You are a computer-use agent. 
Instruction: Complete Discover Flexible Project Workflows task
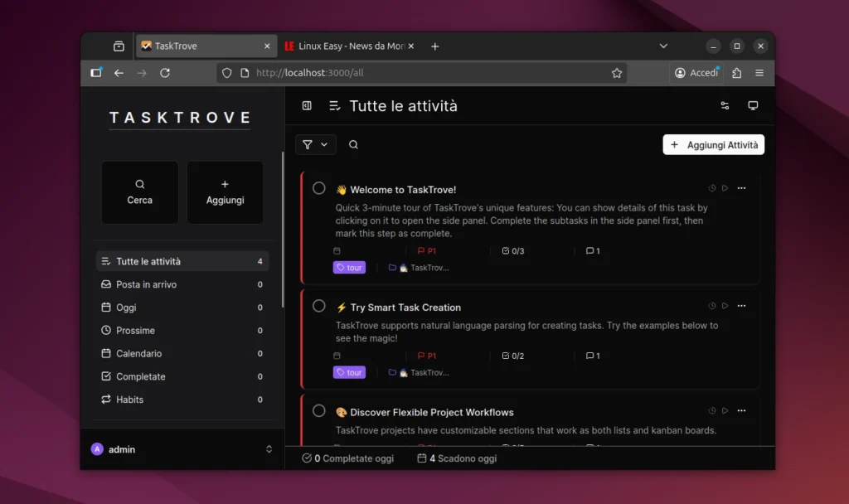319,410
